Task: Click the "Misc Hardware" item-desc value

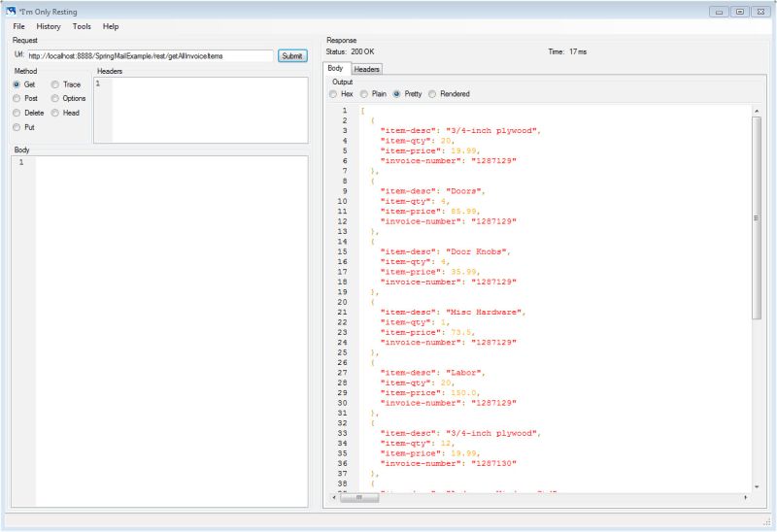Action: pos(483,312)
